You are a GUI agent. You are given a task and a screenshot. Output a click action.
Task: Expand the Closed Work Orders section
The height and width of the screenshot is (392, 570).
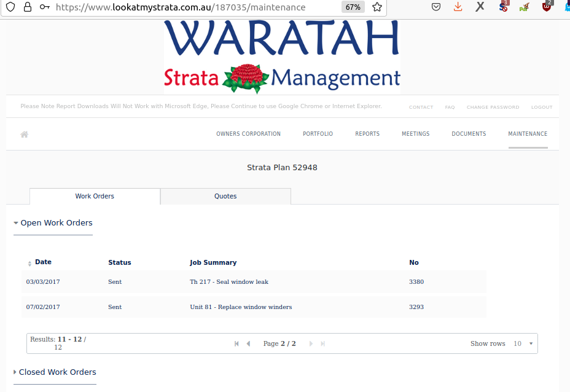[x=55, y=372]
